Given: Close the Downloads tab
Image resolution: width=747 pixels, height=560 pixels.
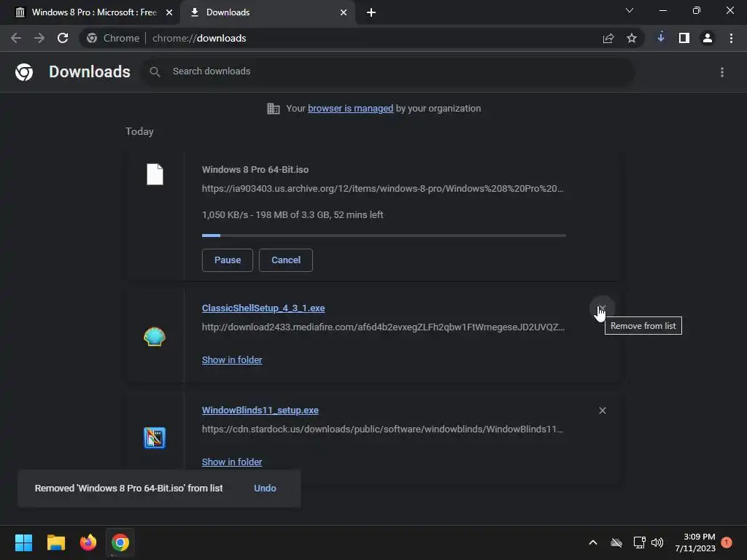Looking at the screenshot, I should point(344,12).
